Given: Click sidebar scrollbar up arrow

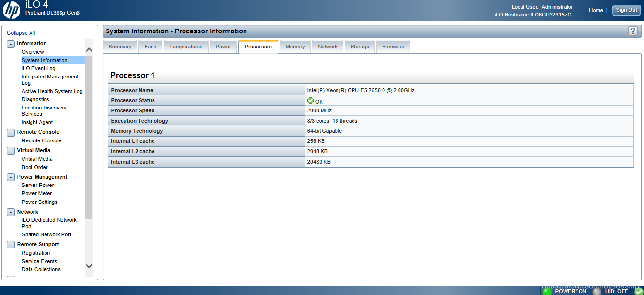Looking at the screenshot, I should pyautogui.click(x=89, y=49).
